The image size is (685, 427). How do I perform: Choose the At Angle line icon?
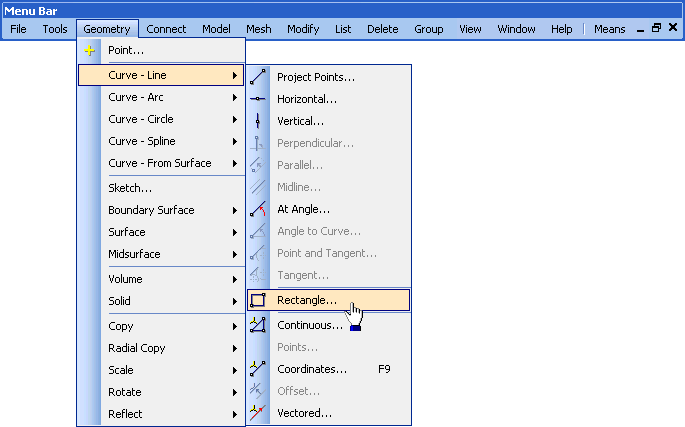tap(258, 209)
